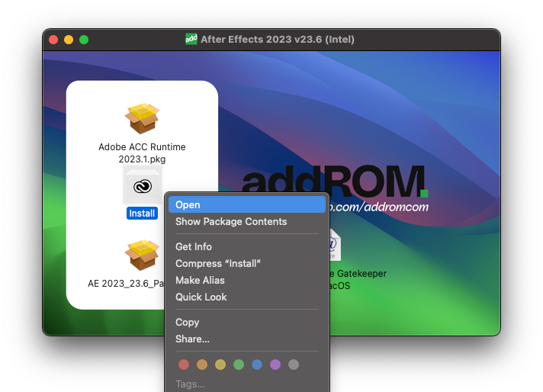543x392 pixels.
Task: Select the AE 2023_23.6 package icon
Action: (x=142, y=255)
